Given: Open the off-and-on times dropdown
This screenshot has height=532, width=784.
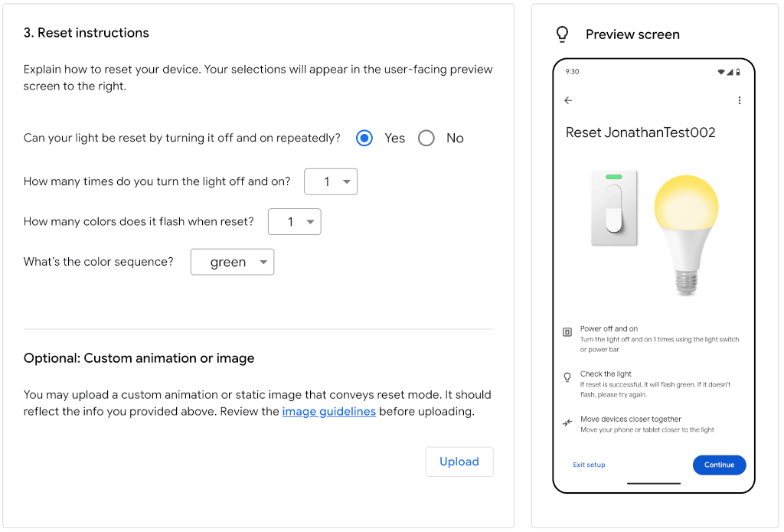Looking at the screenshot, I should point(331,181).
